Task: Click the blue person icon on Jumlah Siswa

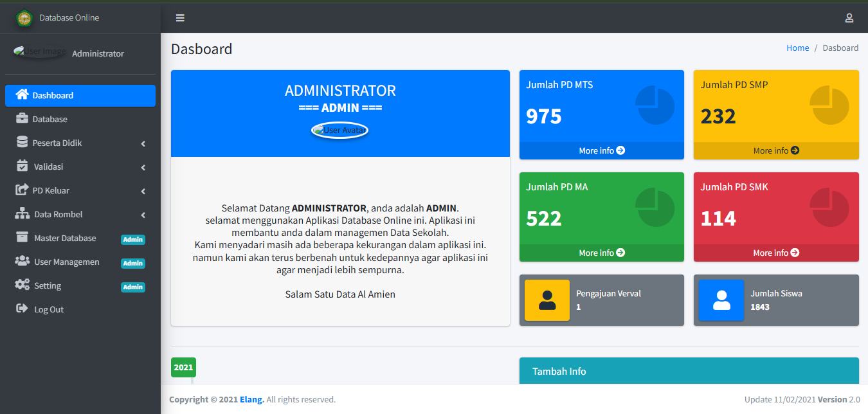Action: pyautogui.click(x=721, y=300)
